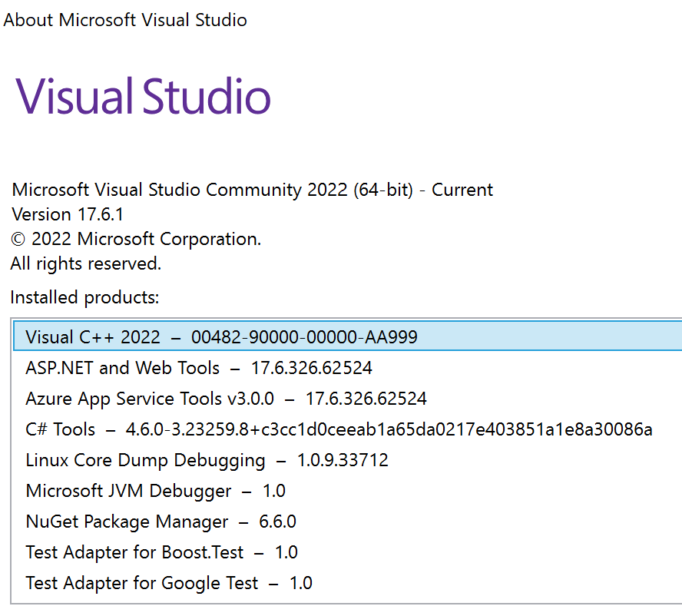Select the Test Adapter for Boost.Test row
Image resolution: width=682 pixels, height=616 pixels.
pyautogui.click(x=347, y=552)
